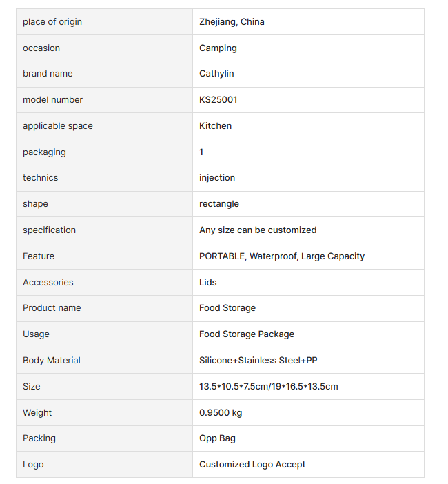Click the 'Camping' occasion value

(x=218, y=48)
